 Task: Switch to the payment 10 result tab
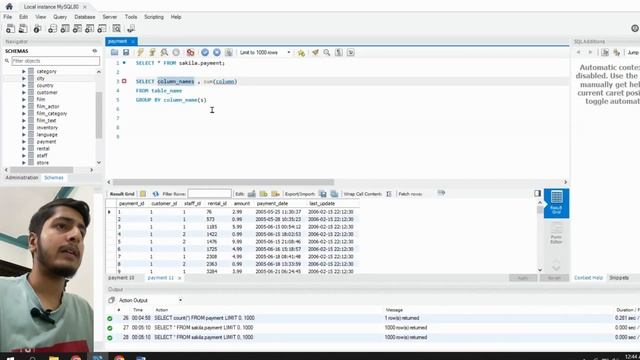(121, 278)
